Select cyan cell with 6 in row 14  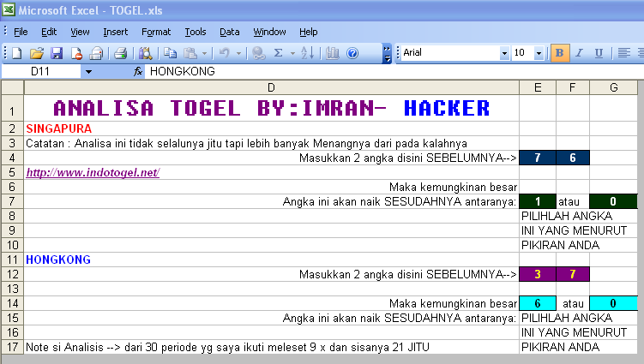tap(538, 303)
